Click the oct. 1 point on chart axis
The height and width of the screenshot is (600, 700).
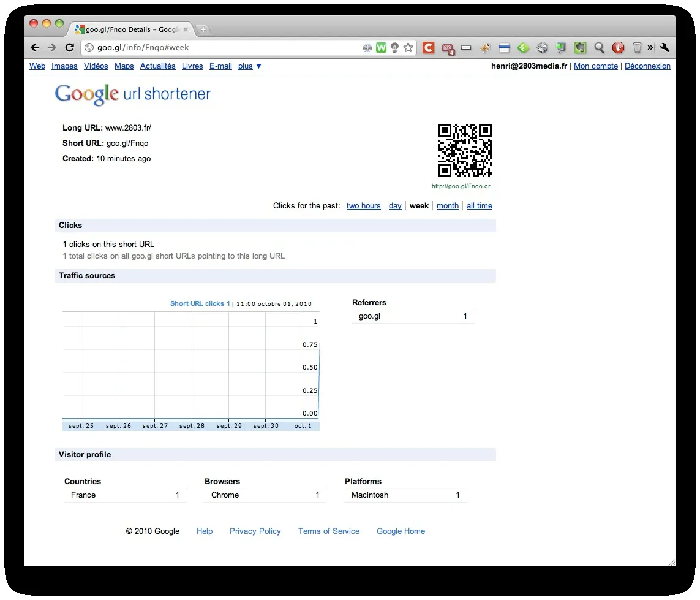[x=303, y=426]
